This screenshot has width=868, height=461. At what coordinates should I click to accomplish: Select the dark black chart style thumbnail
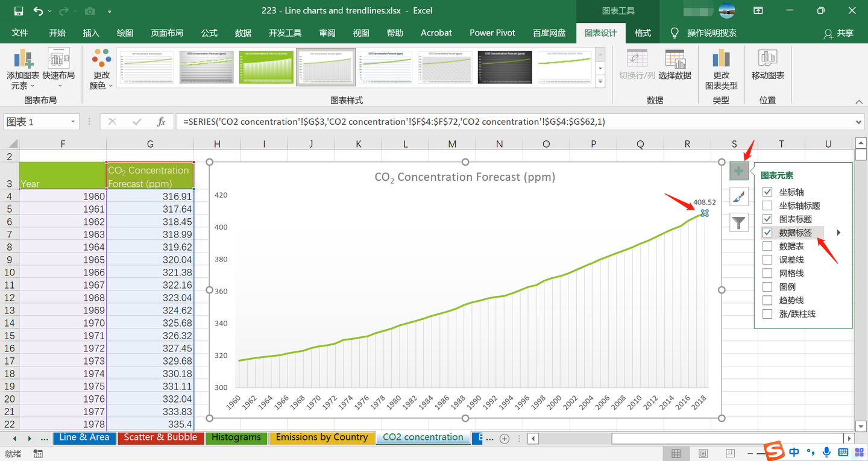pos(505,67)
